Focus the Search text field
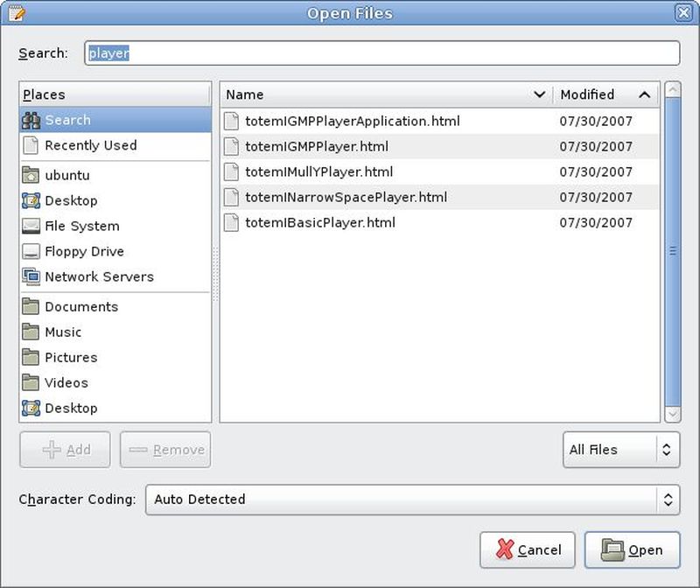Image resolution: width=700 pixels, height=588 pixels. tap(381, 53)
